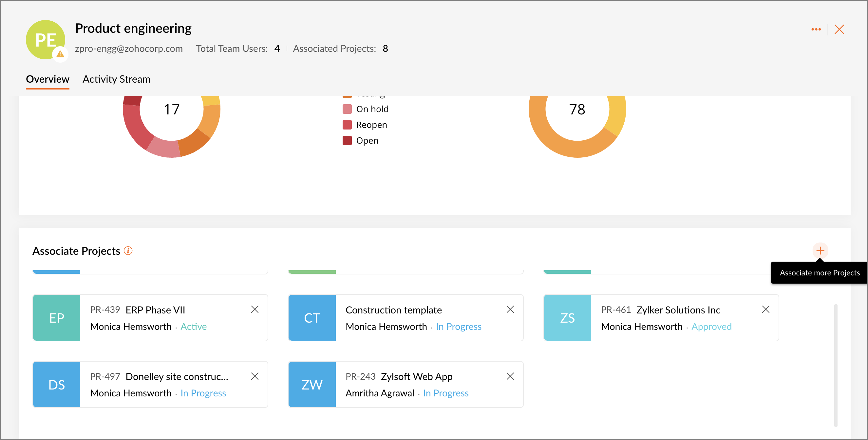Screen dimensions: 868x440
Task: Remove Zylker Solutions Inc project association
Action: coord(765,309)
